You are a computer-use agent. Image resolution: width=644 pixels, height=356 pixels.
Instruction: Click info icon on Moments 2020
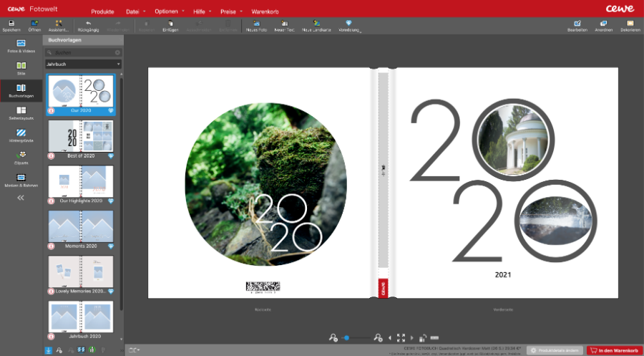pos(51,246)
